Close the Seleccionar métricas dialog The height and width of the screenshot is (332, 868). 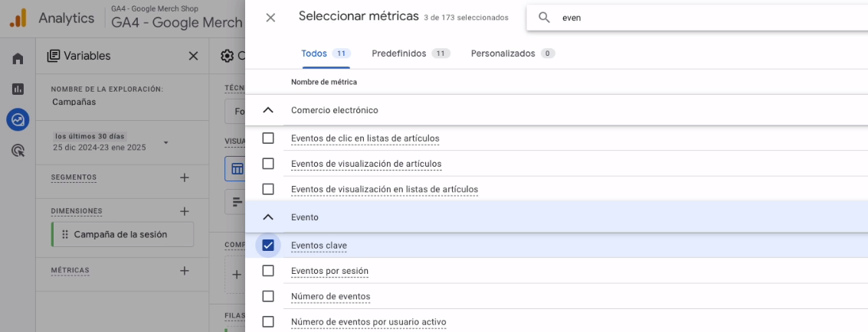coord(270,18)
